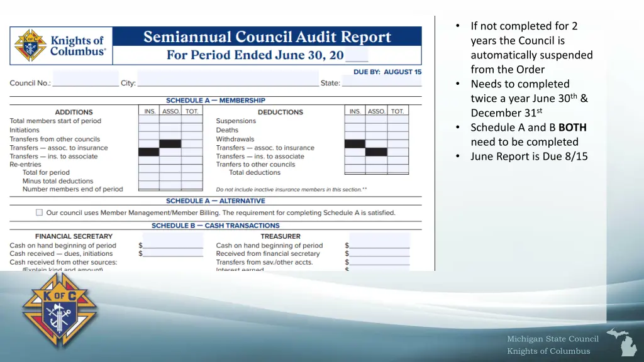Click the 'TREASURER' heading
The height and width of the screenshot is (362, 644).
[280, 236]
